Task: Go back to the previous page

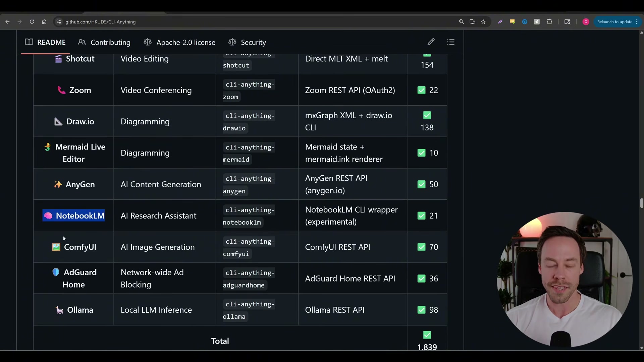Action: [7, 22]
